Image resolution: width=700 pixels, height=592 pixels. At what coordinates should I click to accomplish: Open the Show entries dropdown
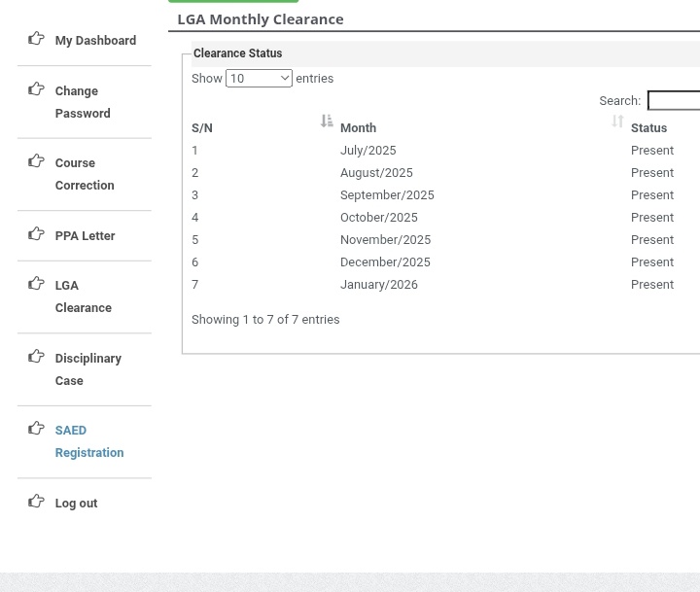[259, 79]
